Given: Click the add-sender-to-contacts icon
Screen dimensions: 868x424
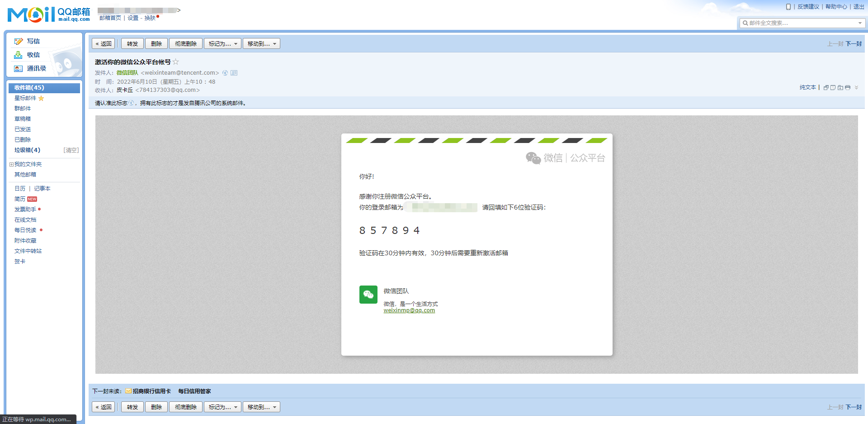Looking at the screenshot, I should click(x=234, y=73).
